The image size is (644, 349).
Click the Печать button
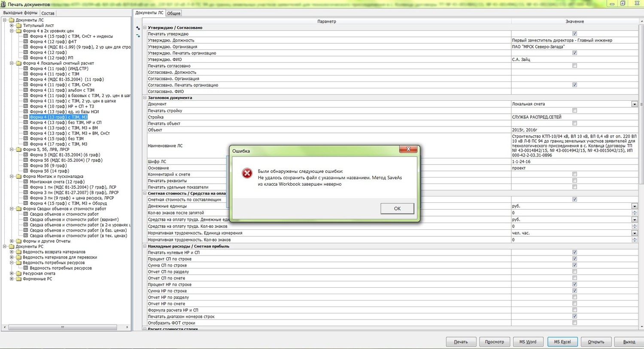click(x=461, y=342)
